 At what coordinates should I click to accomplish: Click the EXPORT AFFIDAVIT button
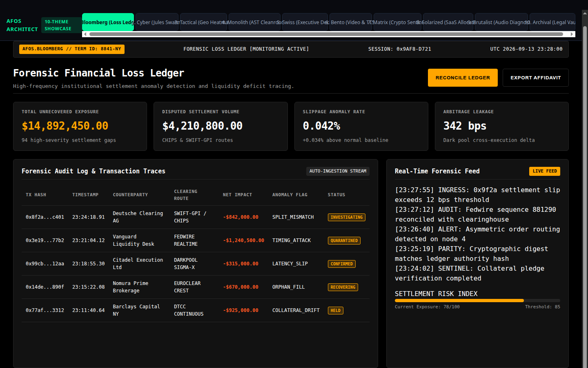pyautogui.click(x=535, y=78)
